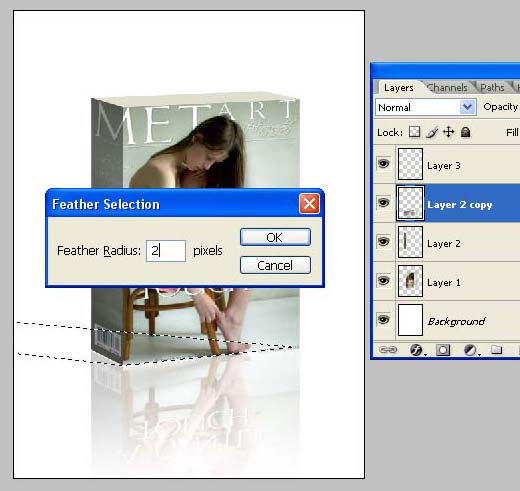Hide Layer 3 using its eye icon
Screen dimensions: 520x491
click(384, 163)
